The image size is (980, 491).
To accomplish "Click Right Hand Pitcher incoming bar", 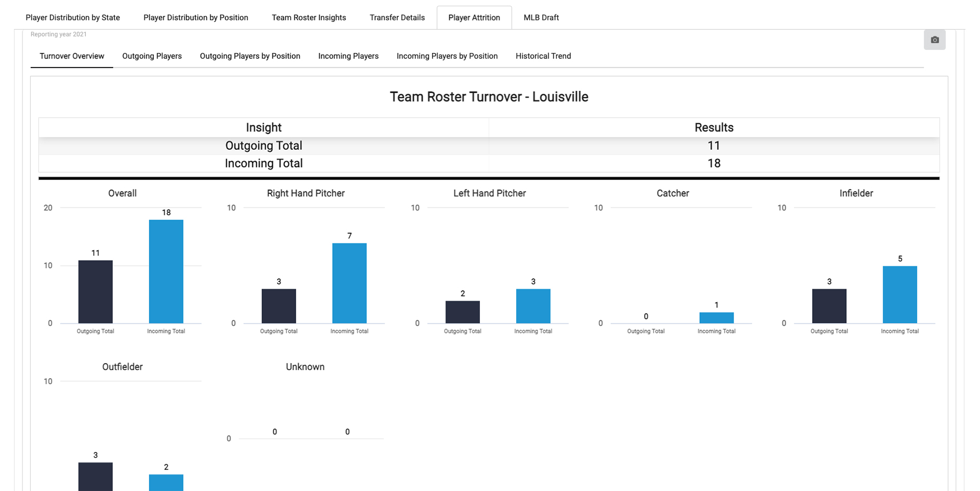I will click(349, 283).
